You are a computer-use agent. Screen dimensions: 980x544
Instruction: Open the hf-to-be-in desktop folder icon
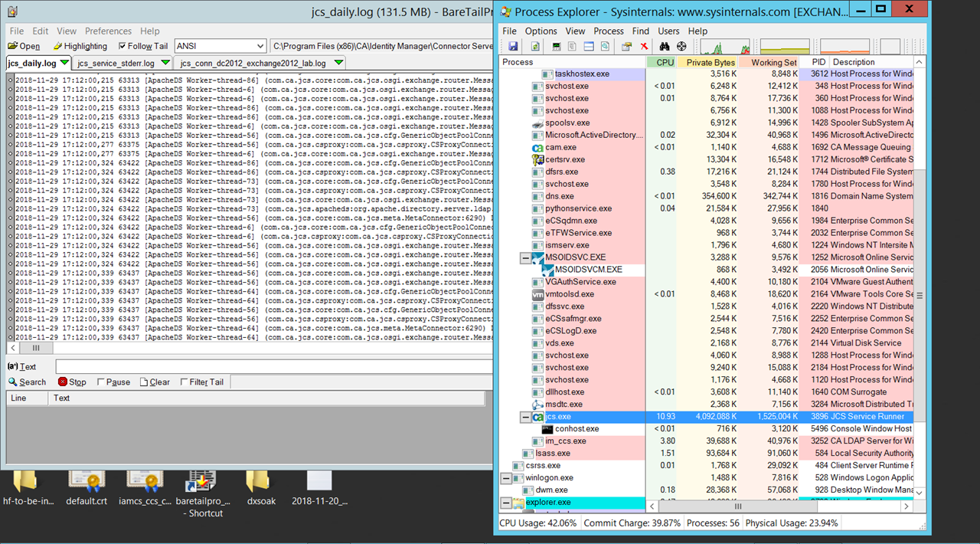click(24, 481)
